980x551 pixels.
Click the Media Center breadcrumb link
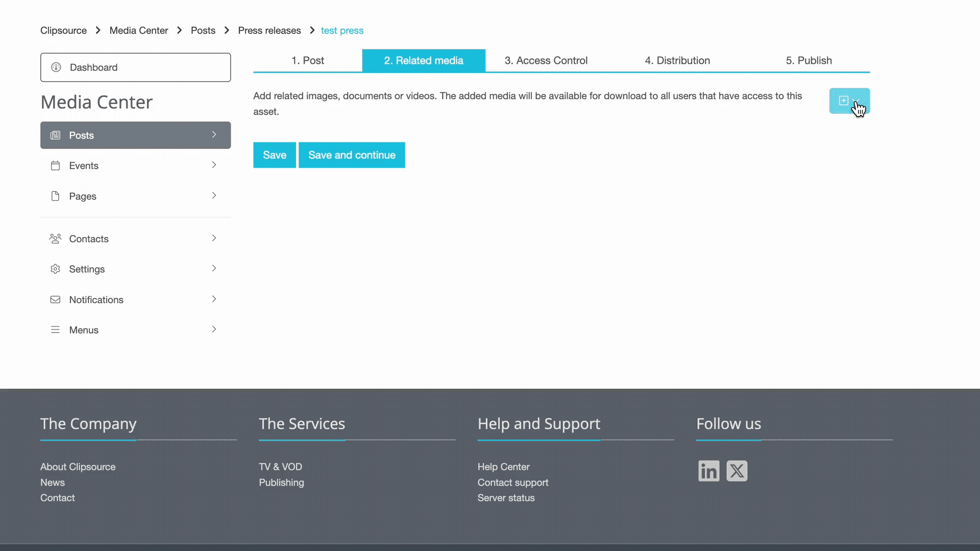click(139, 31)
